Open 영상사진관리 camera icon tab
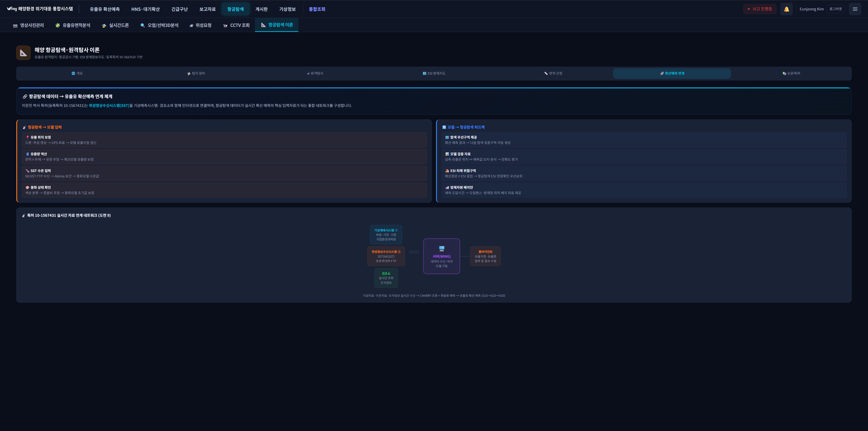Image resolution: width=868 pixels, height=431 pixels. pyautogui.click(x=28, y=25)
